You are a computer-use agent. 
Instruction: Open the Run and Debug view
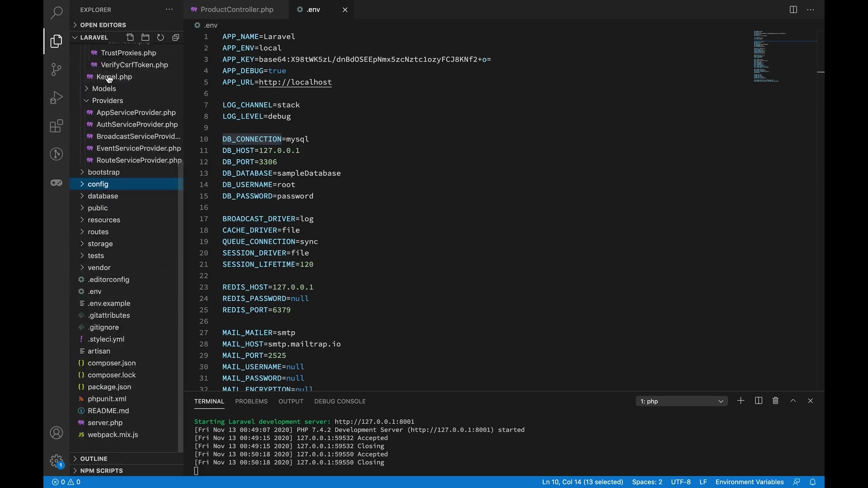point(56,98)
